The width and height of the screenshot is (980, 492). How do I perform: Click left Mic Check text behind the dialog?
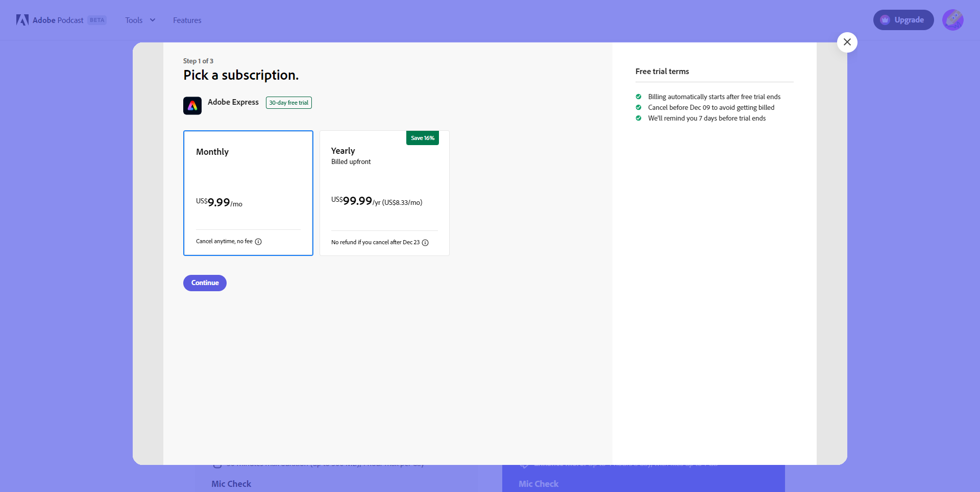[231, 484]
